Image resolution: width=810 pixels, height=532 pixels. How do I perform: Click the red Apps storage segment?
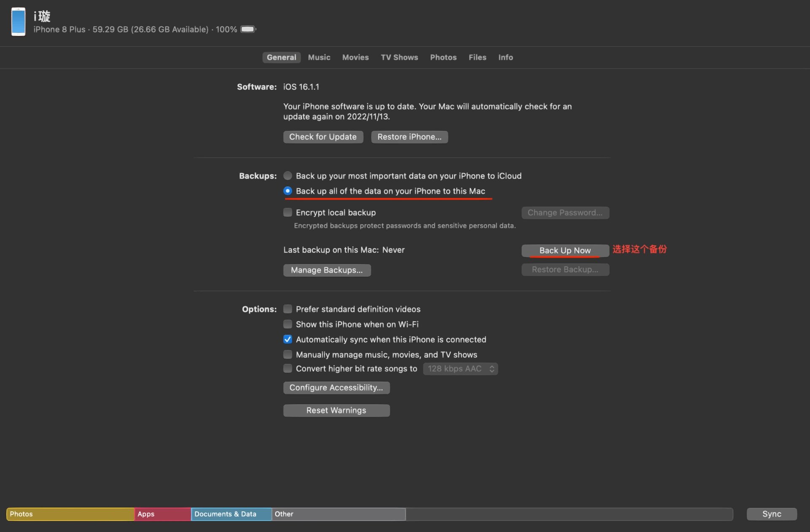[163, 514]
